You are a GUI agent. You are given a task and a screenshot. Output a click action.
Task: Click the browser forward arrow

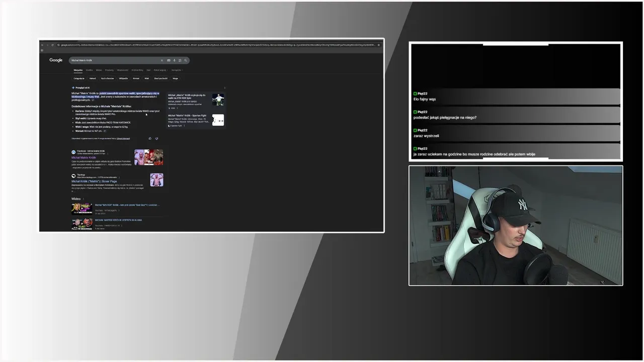coord(47,45)
